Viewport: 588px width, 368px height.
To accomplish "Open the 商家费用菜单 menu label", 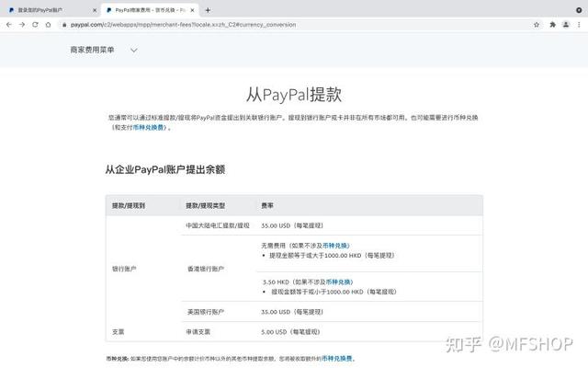I will (x=92, y=50).
